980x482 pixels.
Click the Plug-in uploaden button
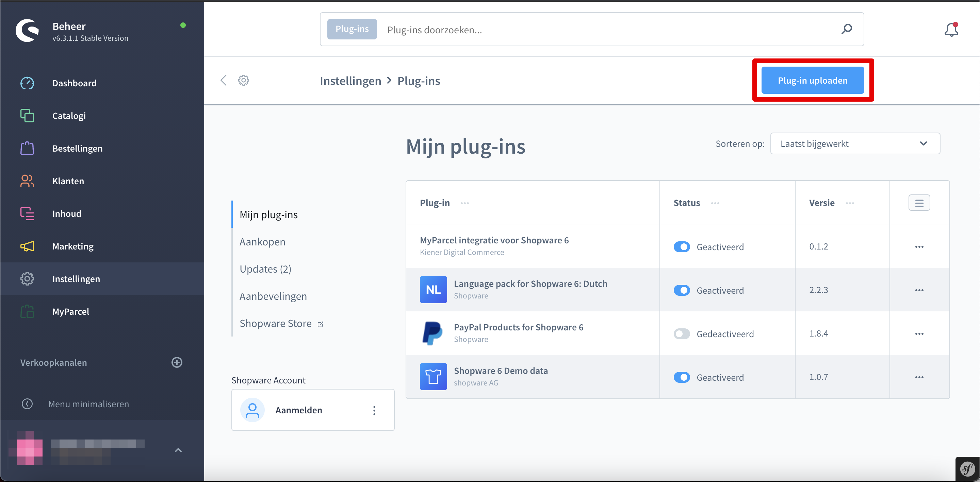click(x=813, y=80)
